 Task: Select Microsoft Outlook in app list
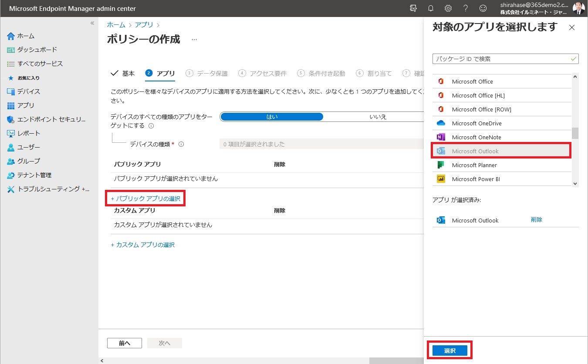point(502,151)
